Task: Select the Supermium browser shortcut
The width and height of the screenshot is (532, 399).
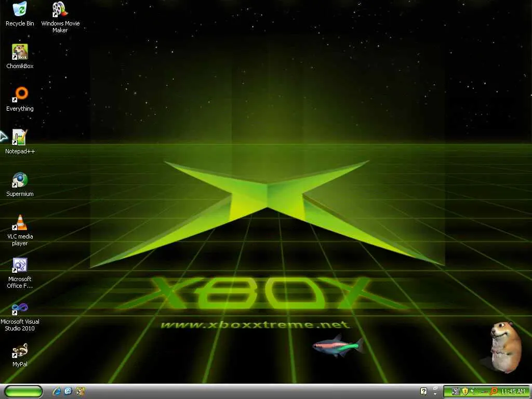Action: tap(20, 180)
